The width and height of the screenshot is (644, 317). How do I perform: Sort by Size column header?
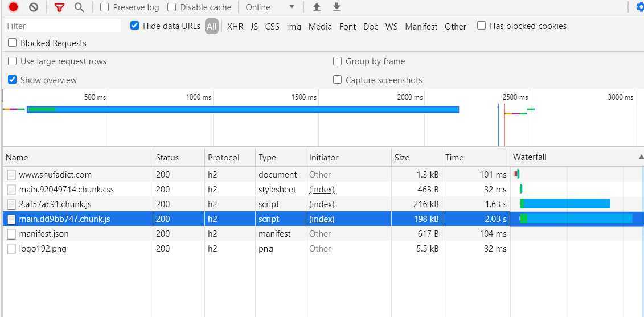(x=416, y=157)
